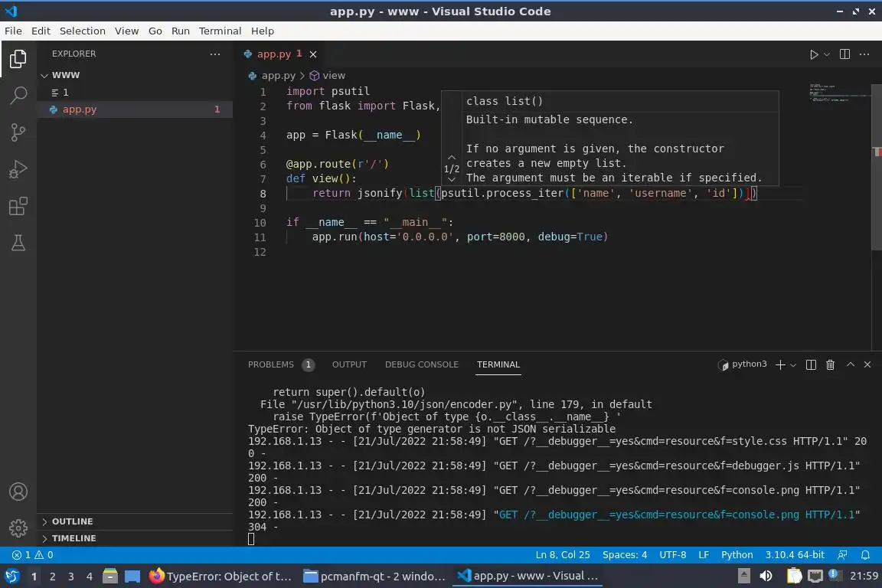The width and height of the screenshot is (882, 588).
Task: Open the Help menu
Action: pos(262,31)
